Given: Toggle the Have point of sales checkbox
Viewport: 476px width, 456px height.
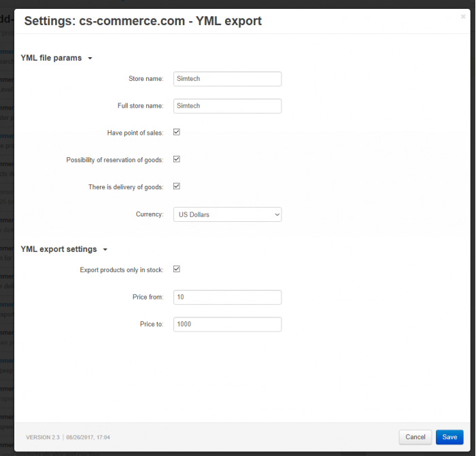Looking at the screenshot, I should (177, 132).
